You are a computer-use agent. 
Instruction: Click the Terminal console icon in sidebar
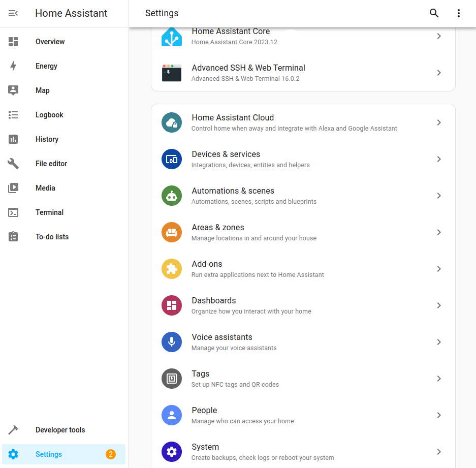(13, 212)
